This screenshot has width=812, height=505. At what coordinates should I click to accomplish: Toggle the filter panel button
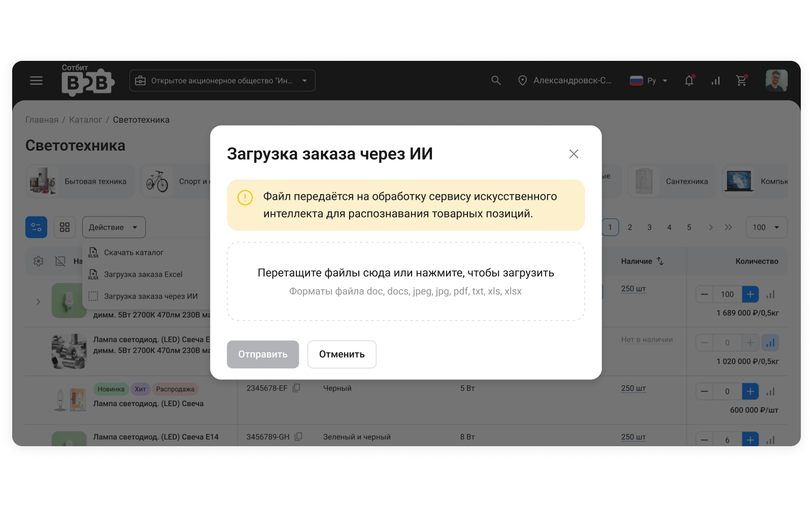pyautogui.click(x=37, y=227)
